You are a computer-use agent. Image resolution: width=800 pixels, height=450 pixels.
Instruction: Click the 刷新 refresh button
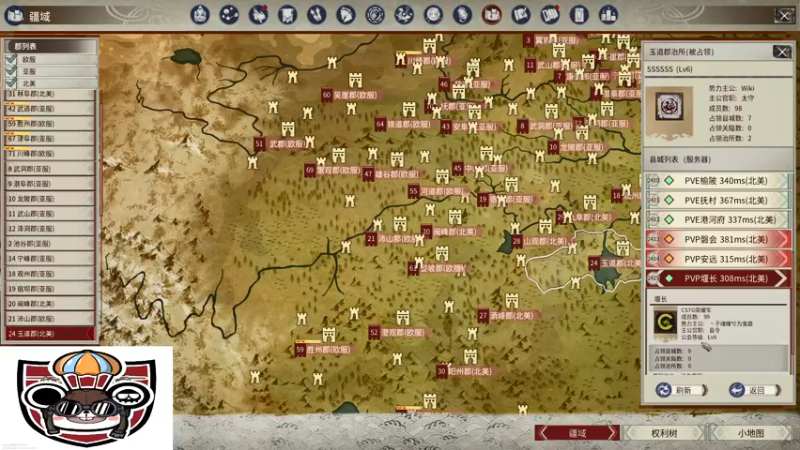682,390
